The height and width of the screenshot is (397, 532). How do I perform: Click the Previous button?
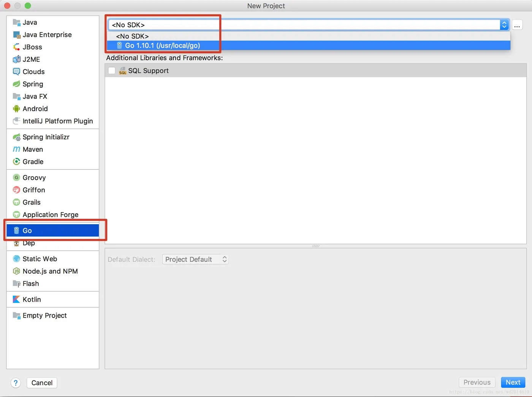477,382
